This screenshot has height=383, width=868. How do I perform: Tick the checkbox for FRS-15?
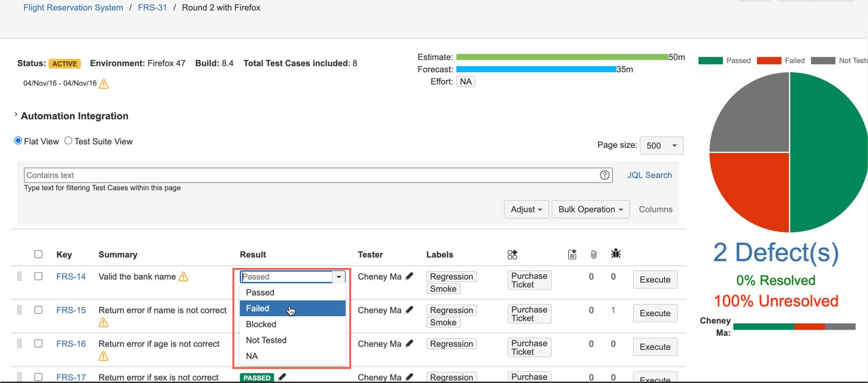pos(39,310)
